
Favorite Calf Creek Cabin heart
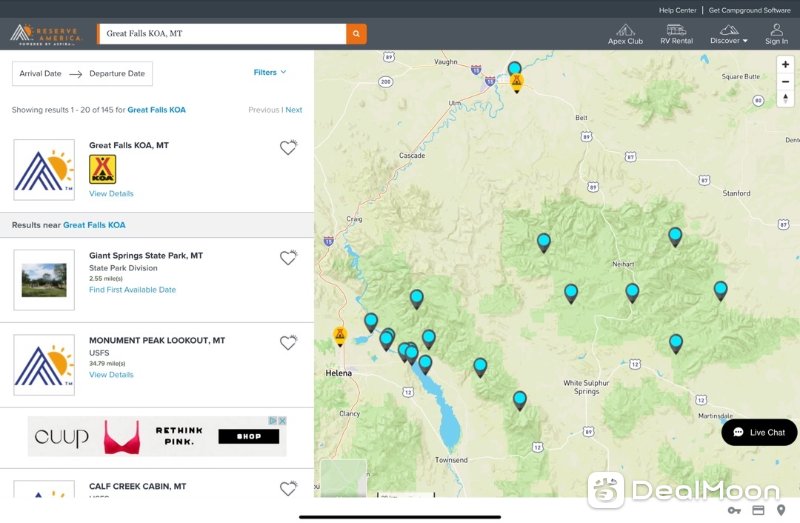[288, 488]
